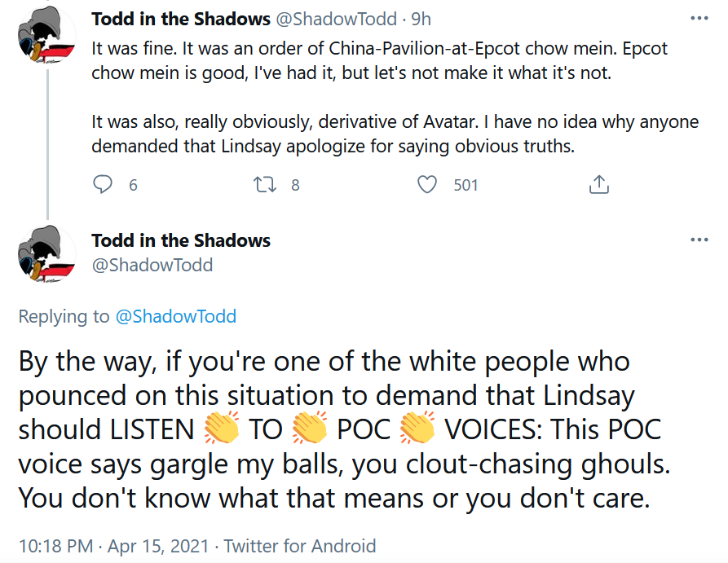This screenshot has width=728, height=563.
Task: Click the top Todd in the Shadows avatar
Action: click(46, 34)
